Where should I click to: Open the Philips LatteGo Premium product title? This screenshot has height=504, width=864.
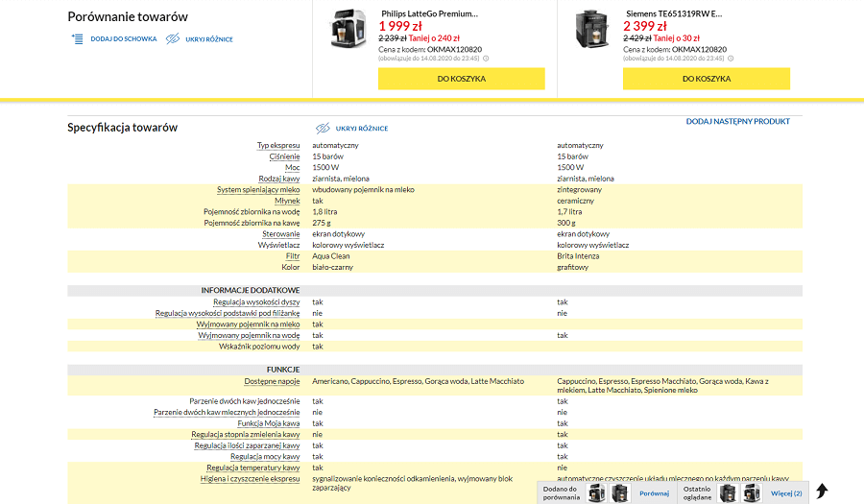[x=430, y=13]
